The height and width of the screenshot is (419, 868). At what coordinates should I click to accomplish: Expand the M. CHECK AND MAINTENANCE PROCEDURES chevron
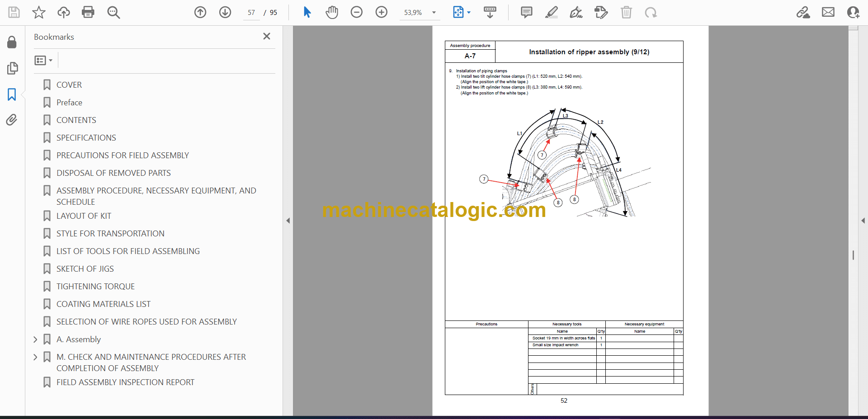tap(35, 357)
